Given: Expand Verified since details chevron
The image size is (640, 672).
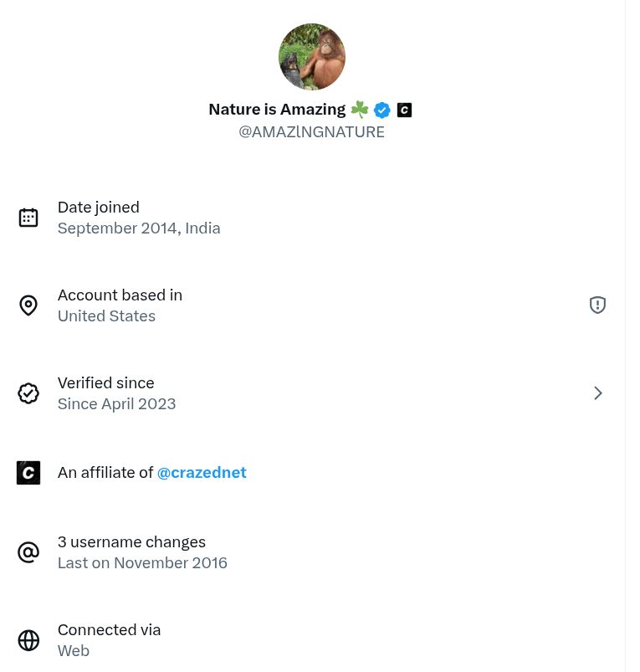Looking at the screenshot, I should coord(598,393).
